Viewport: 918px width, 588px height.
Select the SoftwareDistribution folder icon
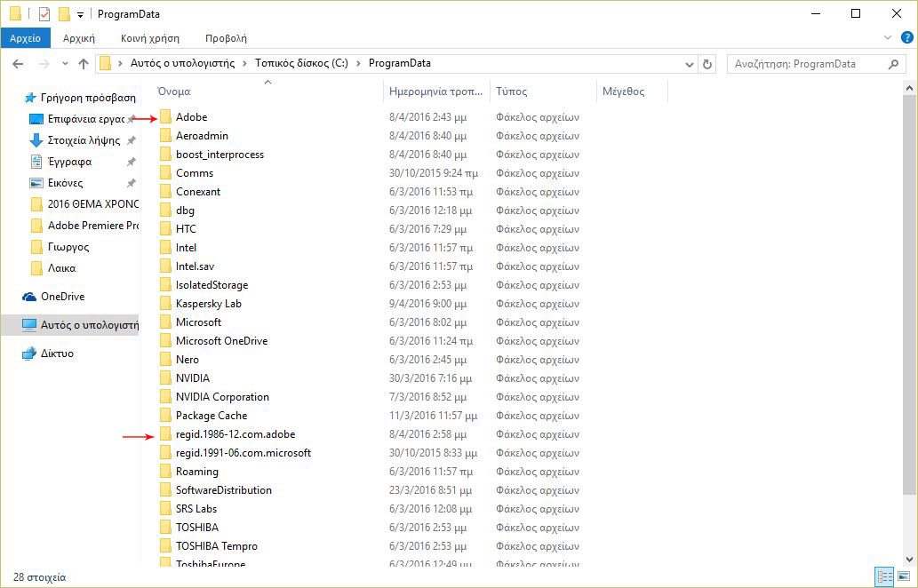[165, 490]
